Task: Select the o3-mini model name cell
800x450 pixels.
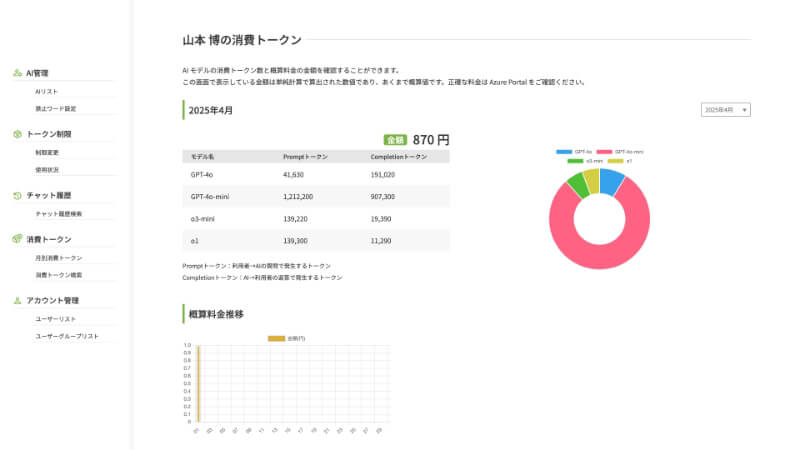Action: (203, 219)
